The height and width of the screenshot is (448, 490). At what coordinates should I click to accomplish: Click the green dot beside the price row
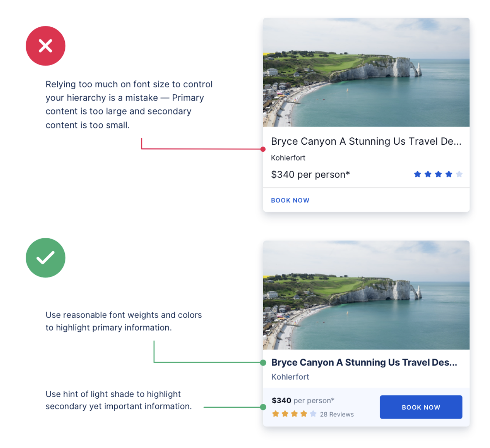coord(263,407)
